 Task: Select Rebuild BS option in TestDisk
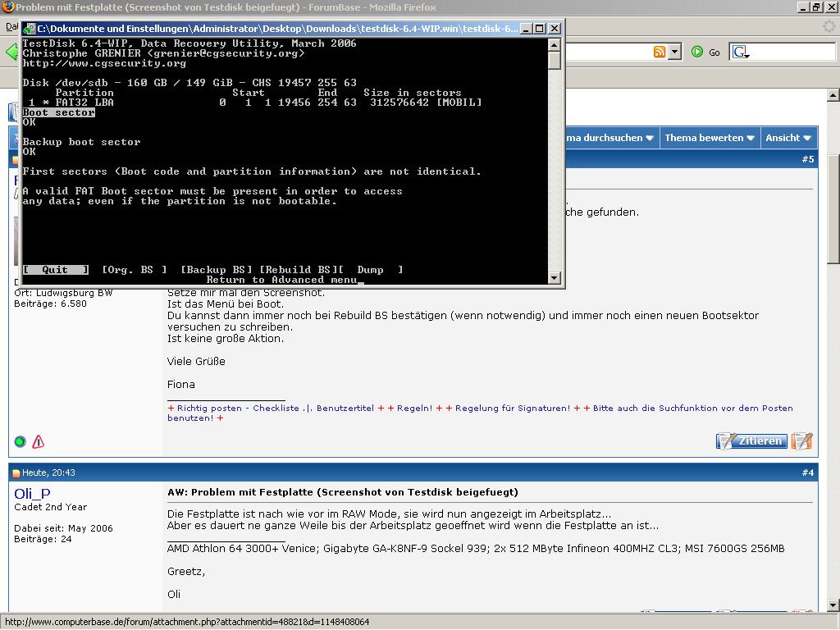coord(299,269)
